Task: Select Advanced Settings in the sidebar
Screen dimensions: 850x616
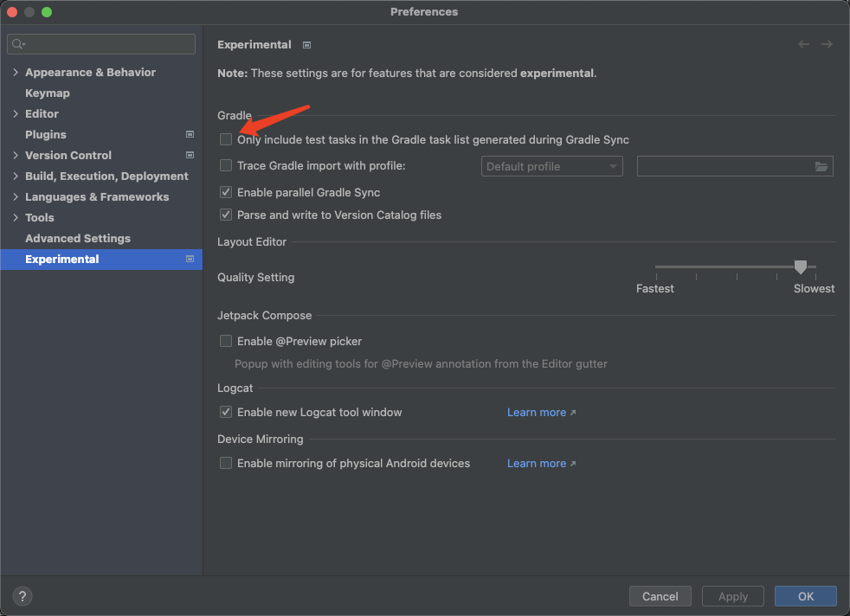Action: tap(78, 238)
